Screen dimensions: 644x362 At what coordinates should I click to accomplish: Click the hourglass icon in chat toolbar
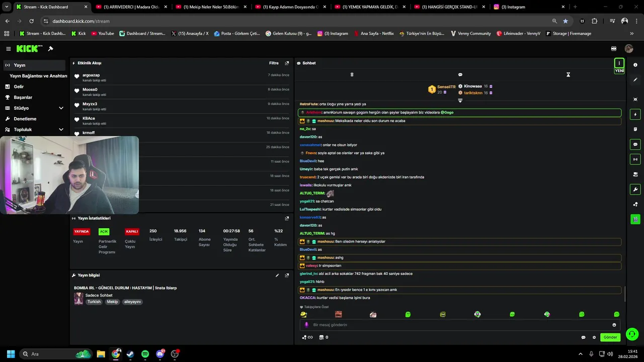click(x=568, y=74)
